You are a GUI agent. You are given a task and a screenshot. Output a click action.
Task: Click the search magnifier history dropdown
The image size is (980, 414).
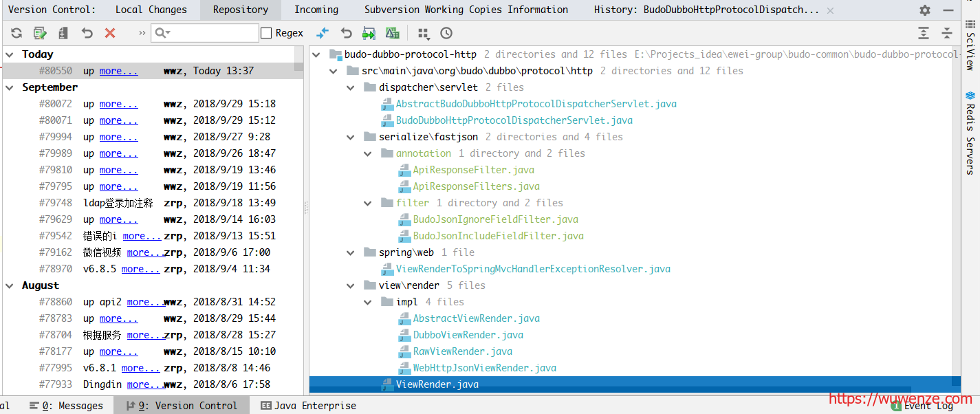[162, 33]
